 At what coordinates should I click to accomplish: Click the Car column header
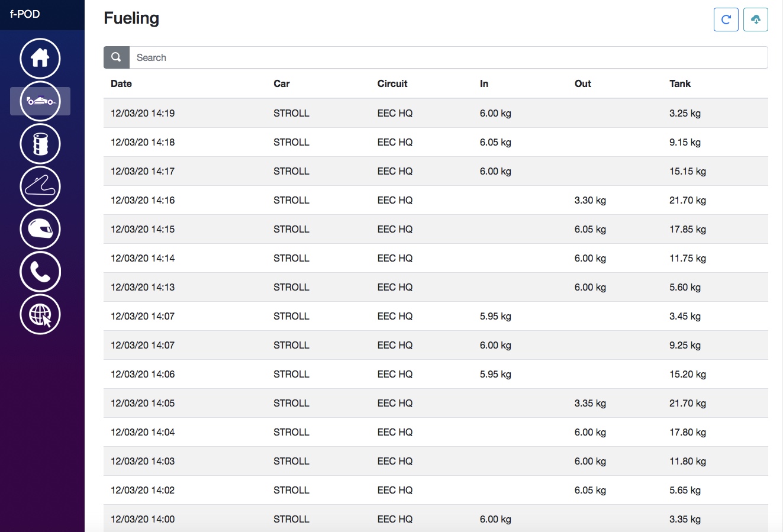[282, 83]
